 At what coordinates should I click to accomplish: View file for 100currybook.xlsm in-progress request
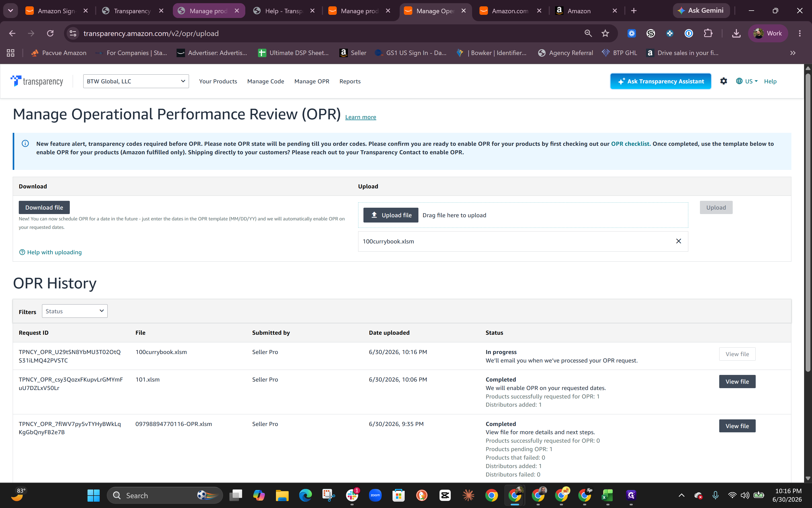737,354
